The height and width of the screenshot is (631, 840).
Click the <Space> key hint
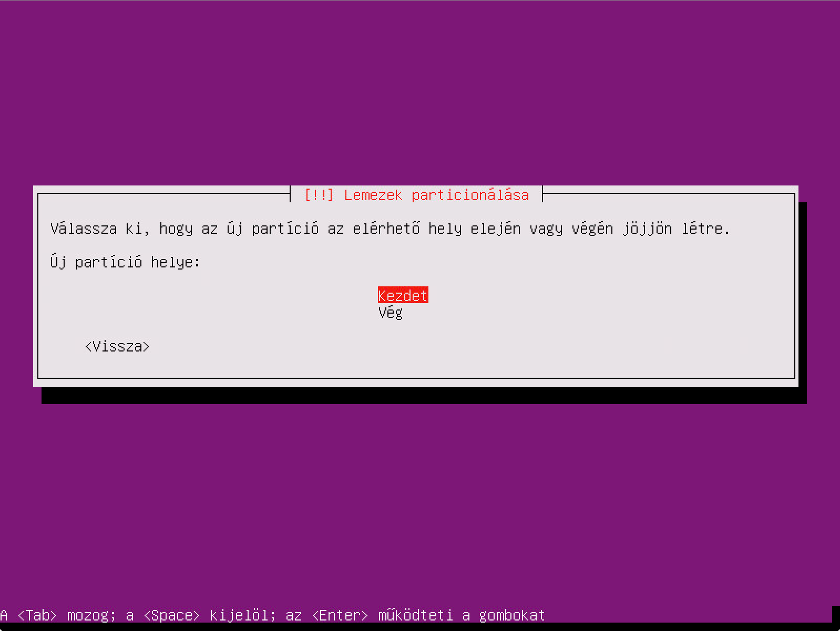[172, 615]
